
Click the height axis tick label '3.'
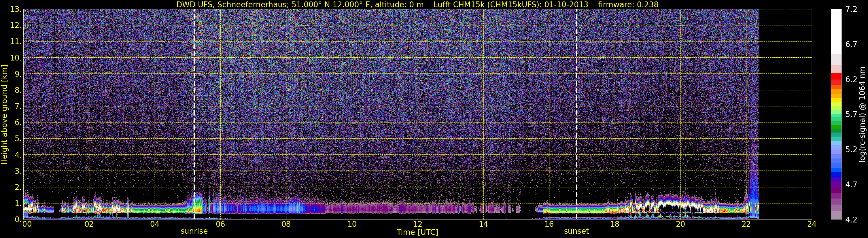coord(18,171)
